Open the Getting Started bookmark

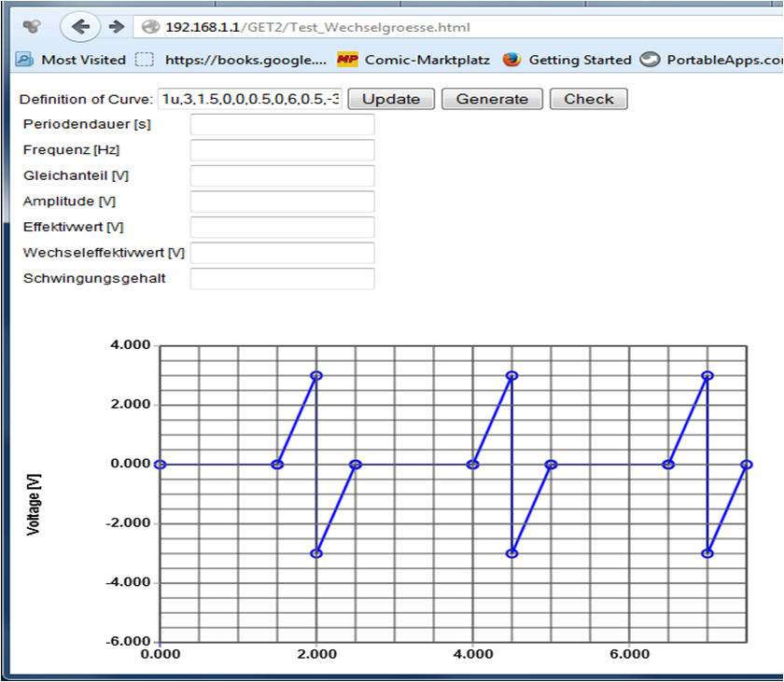point(567,60)
